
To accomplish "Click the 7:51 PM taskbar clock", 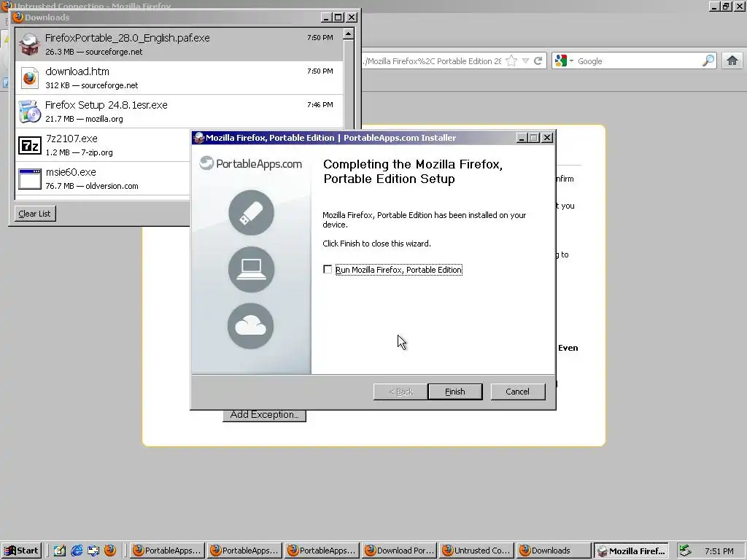I will point(719,551).
